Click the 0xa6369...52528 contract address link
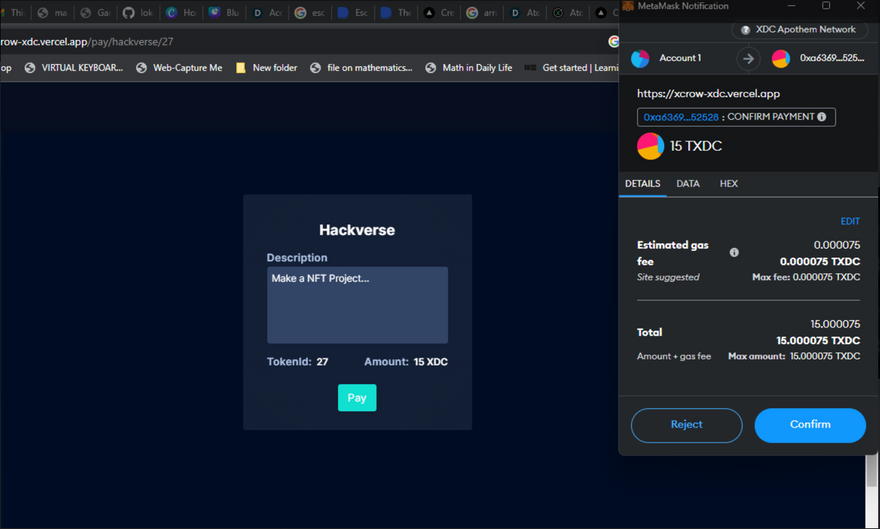Screen dimensions: 880x529 [x=680, y=117]
